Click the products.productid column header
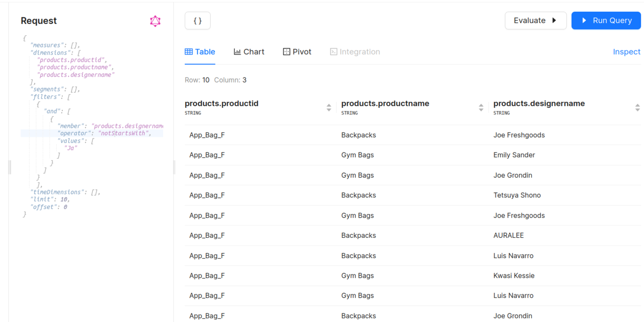This screenshot has height=322, width=644. pos(221,104)
